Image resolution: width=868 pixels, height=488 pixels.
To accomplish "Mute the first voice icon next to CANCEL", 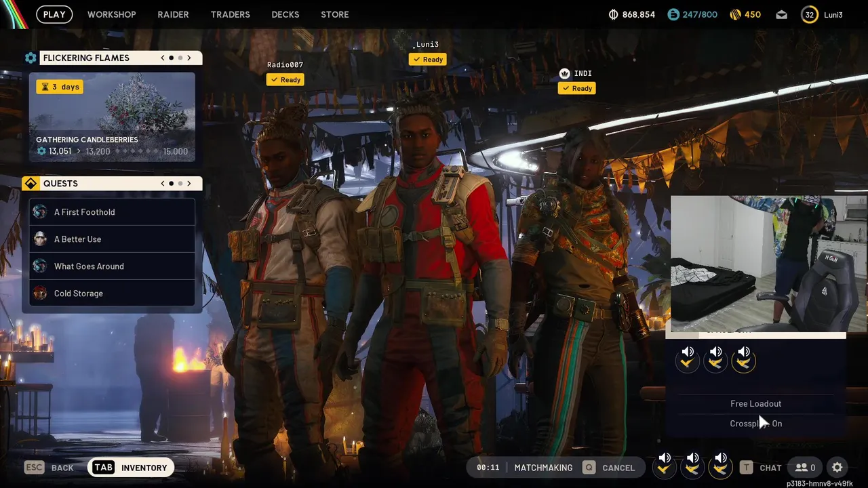I will 665,464.
